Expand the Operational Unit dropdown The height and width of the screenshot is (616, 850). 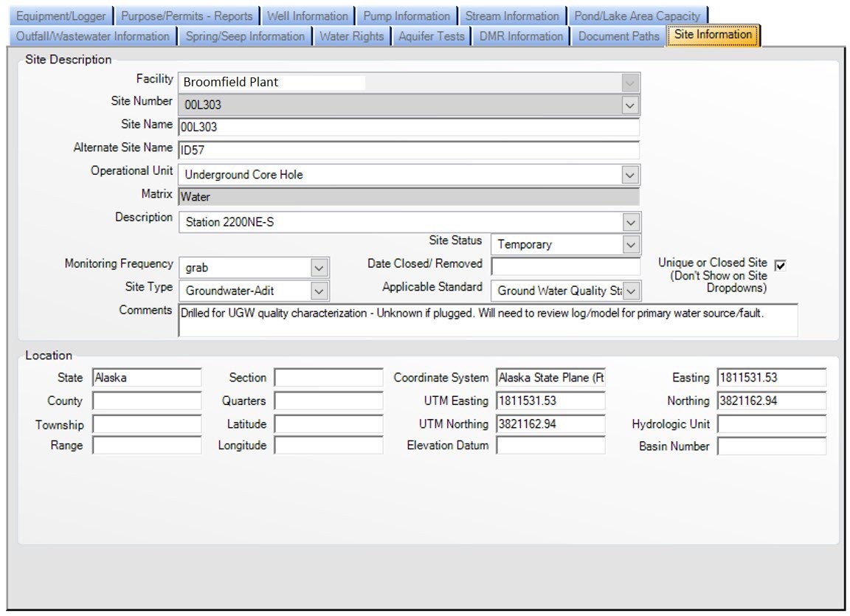point(629,175)
